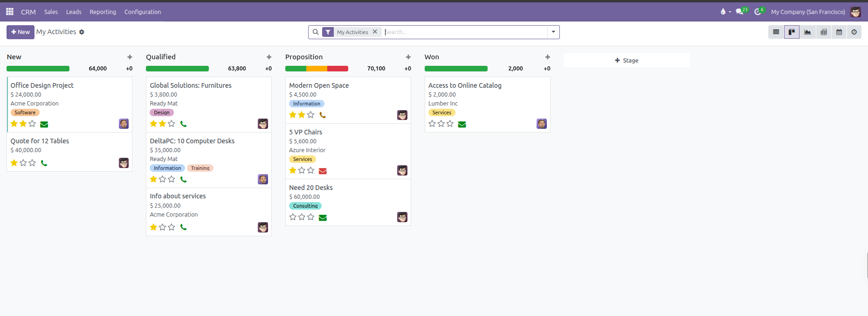
Task: Open the apps grid home menu
Action: (x=10, y=12)
